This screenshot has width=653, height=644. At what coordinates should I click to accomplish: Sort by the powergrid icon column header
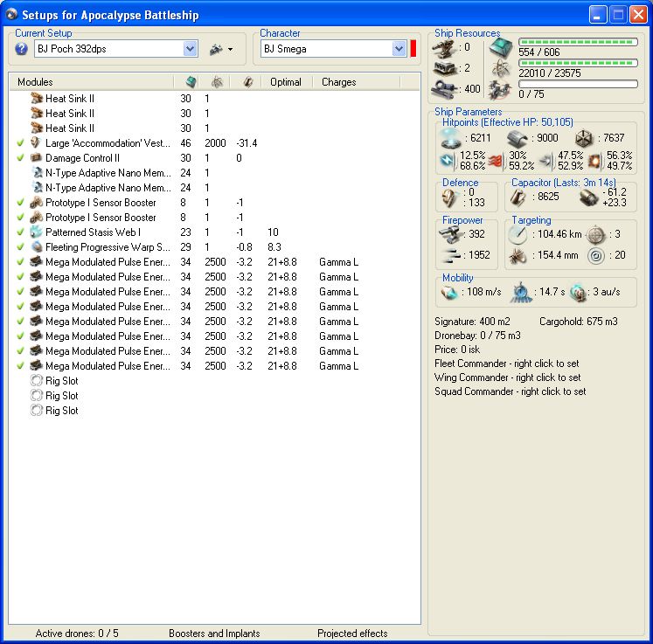point(215,82)
